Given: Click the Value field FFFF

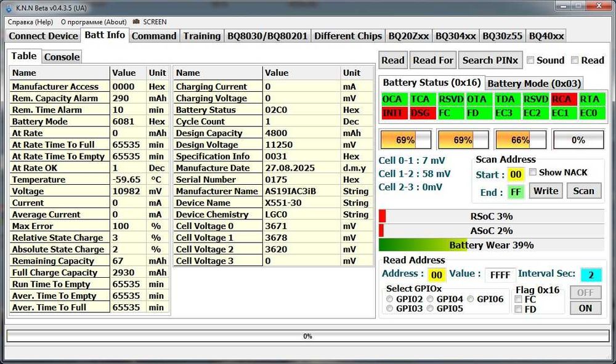Looking at the screenshot, I should coord(500,275).
